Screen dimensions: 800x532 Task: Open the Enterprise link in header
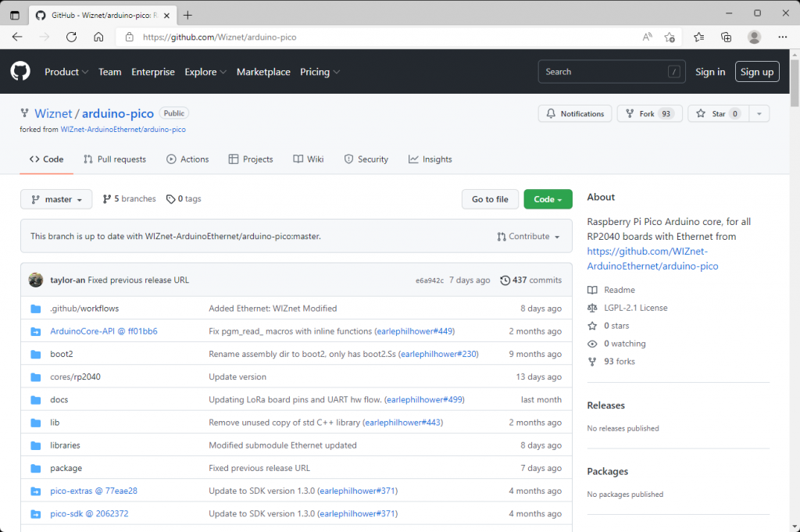coord(153,72)
